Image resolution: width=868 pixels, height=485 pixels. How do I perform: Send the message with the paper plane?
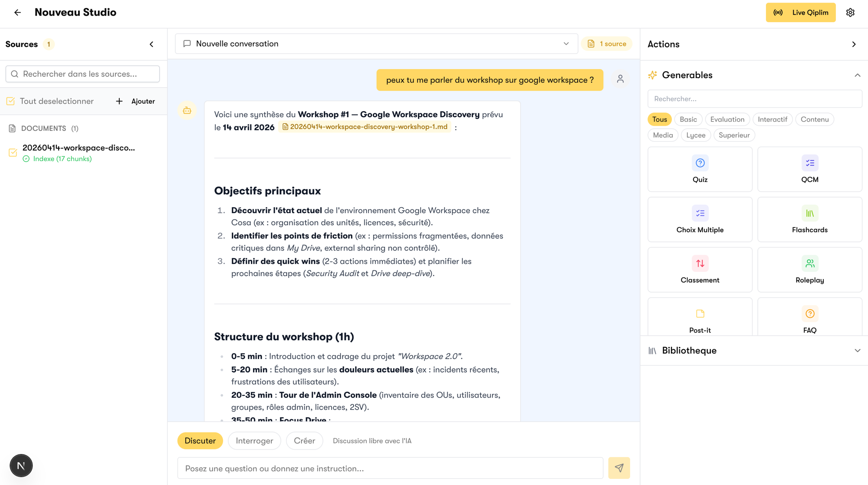[x=619, y=468]
